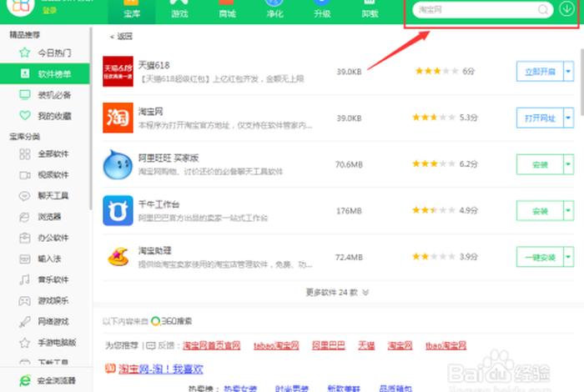
Task: Click the 阿里旺旺 blue droplet icon
Action: pyautogui.click(x=118, y=164)
